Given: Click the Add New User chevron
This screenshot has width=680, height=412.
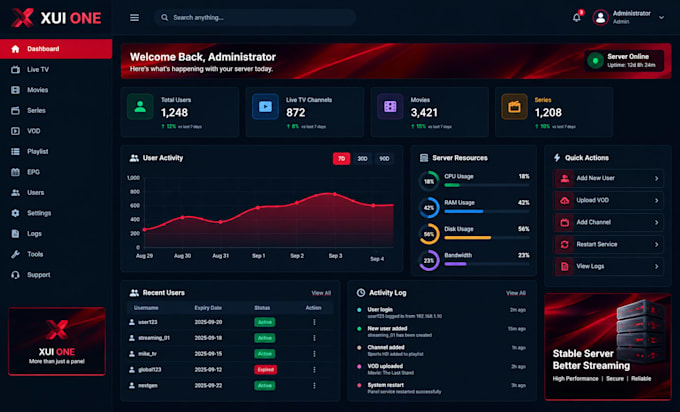Looking at the screenshot, I should [657, 178].
